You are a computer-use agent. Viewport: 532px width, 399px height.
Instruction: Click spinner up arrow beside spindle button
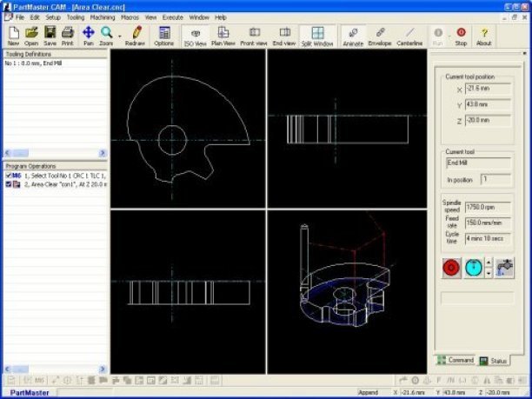(489, 263)
